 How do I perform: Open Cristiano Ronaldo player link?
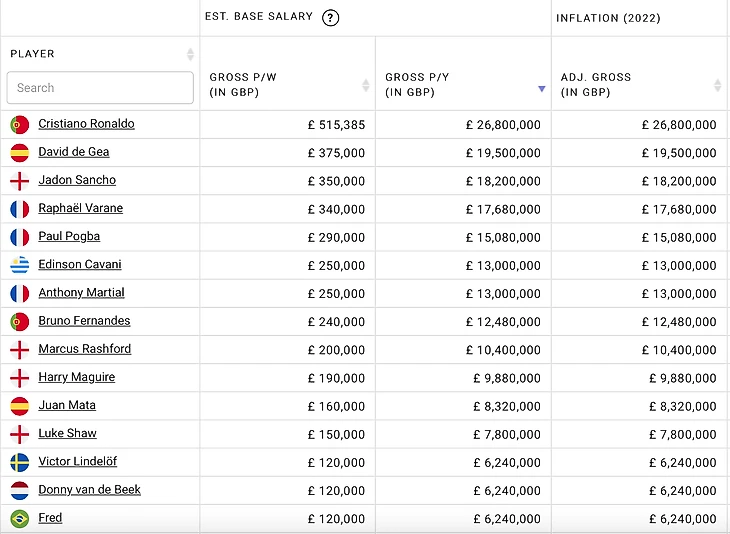click(86, 124)
